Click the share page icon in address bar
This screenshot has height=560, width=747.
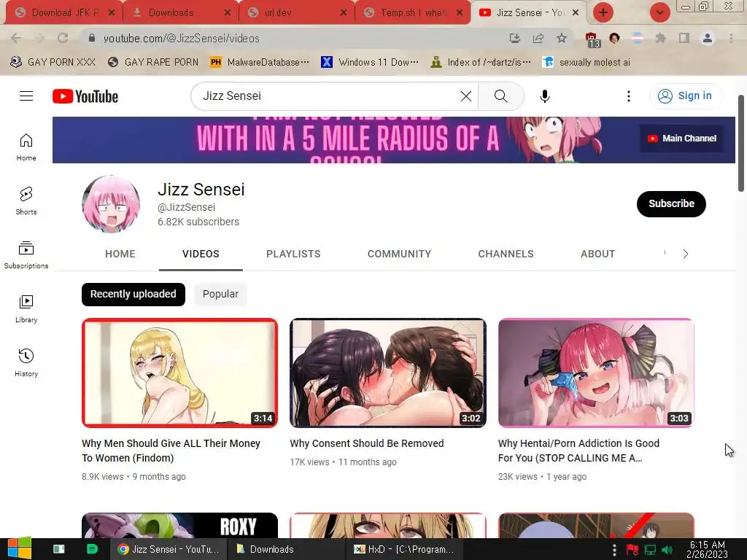pos(538,38)
